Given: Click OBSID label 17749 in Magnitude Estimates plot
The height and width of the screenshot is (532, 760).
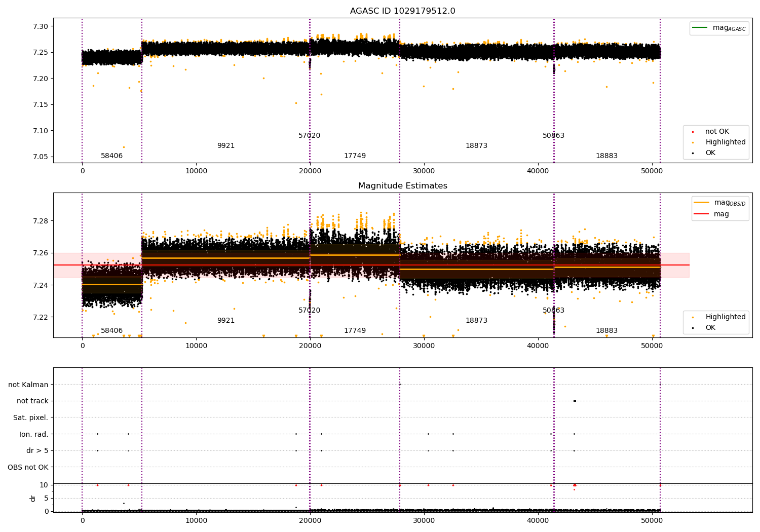Looking at the screenshot, I should tap(355, 331).
